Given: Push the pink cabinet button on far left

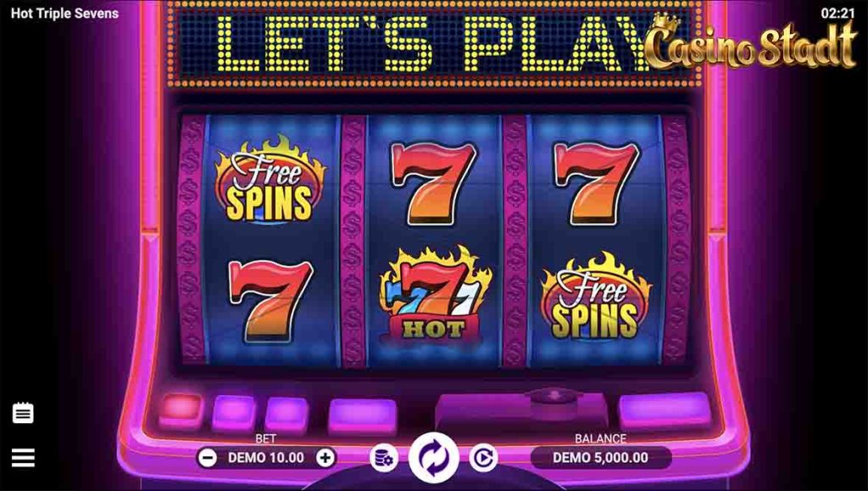Looking at the screenshot, I should [181, 410].
